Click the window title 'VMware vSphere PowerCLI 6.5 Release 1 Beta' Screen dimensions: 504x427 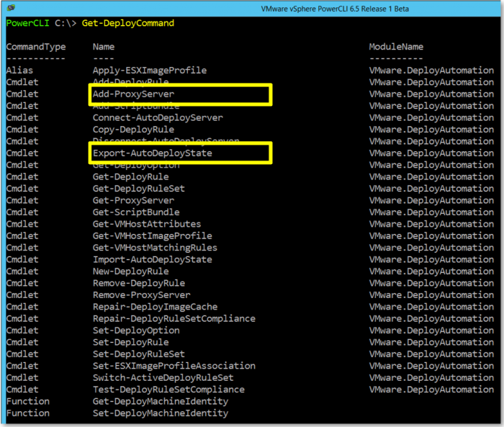pyautogui.click(x=335, y=9)
